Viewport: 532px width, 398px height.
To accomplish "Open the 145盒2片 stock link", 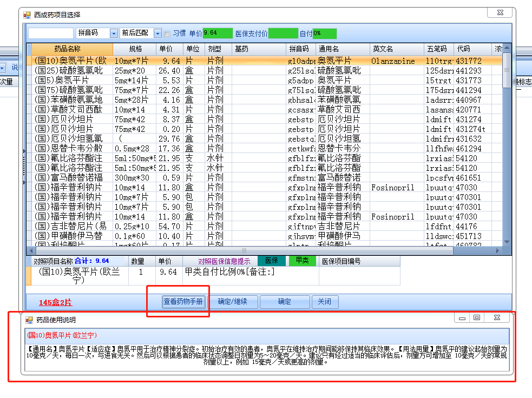I will click(x=55, y=302).
